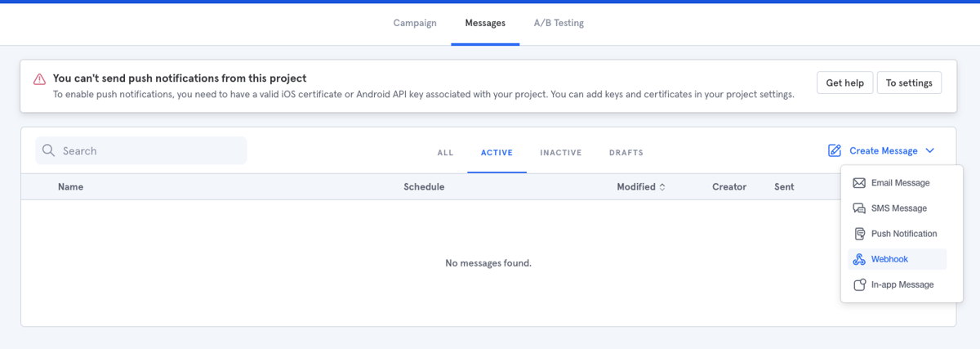Click the Get help button
The width and height of the screenshot is (980, 349).
tap(844, 83)
